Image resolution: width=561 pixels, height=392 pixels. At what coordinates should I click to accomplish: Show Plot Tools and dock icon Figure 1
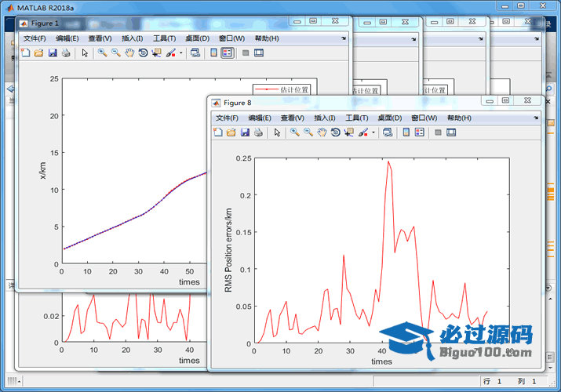tap(259, 53)
